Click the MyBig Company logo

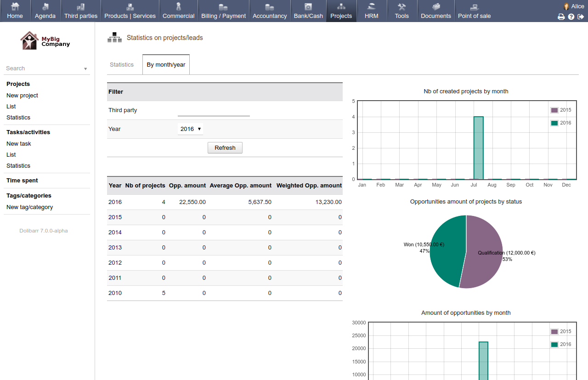45,40
